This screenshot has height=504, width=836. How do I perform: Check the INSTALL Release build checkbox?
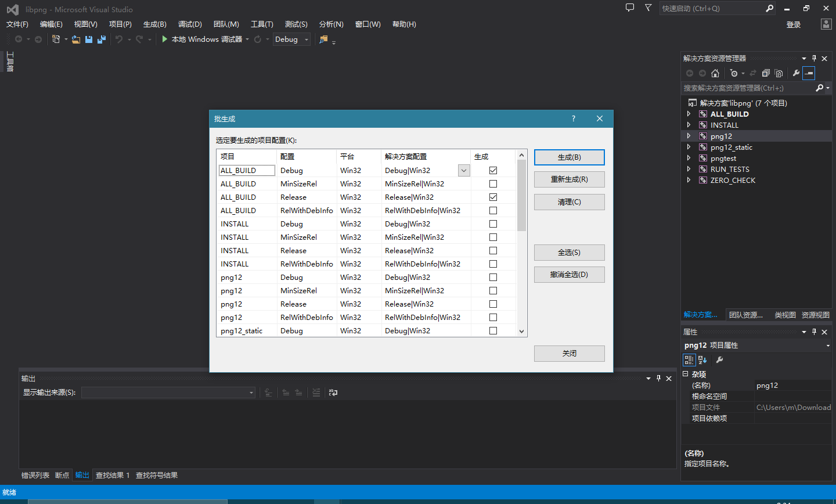click(x=493, y=251)
